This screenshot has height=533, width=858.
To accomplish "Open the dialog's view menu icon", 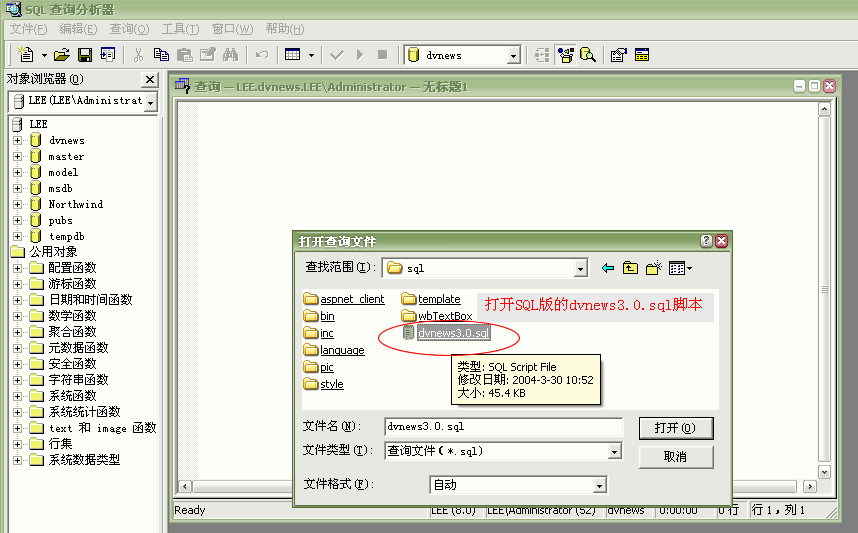I will pos(680,268).
